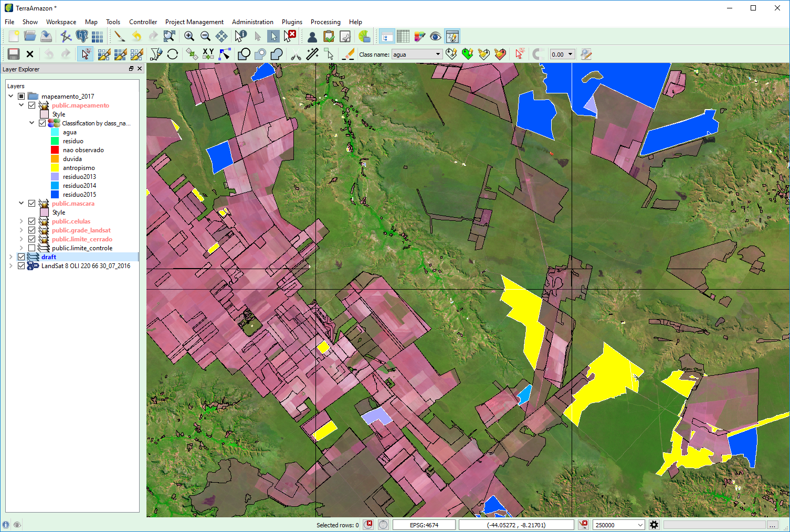Select the feature info pointer tool
The width and height of the screenshot is (790, 532).
pos(240,36)
